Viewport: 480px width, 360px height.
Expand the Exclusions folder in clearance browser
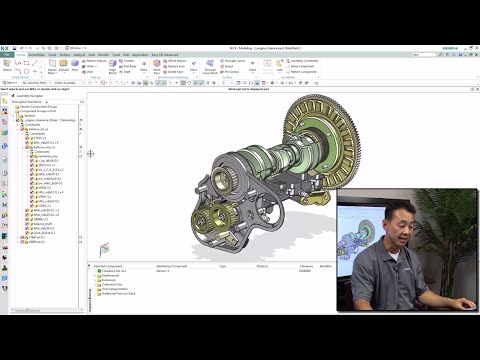[x=95, y=280]
